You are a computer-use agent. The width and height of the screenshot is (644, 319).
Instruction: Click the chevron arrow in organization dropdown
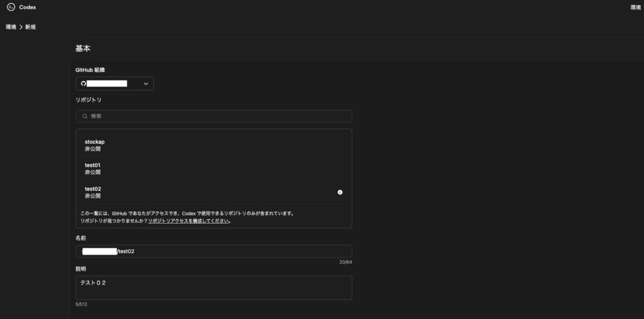[x=146, y=84]
